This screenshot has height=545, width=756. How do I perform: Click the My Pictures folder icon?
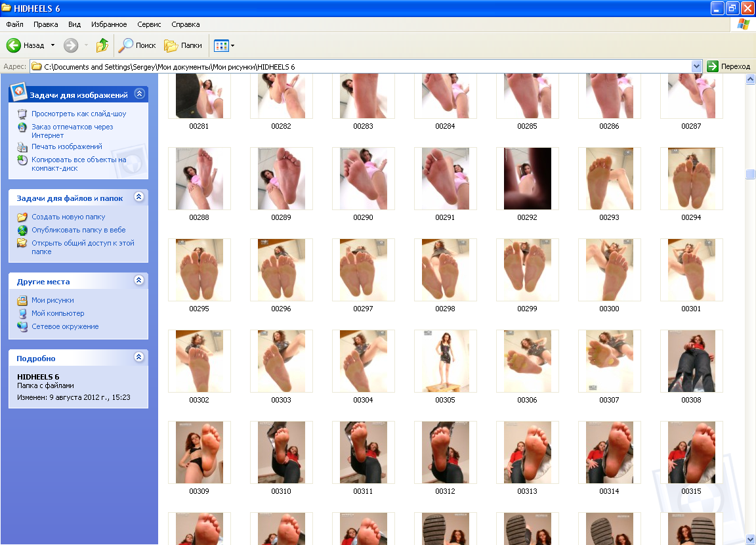[22, 301]
